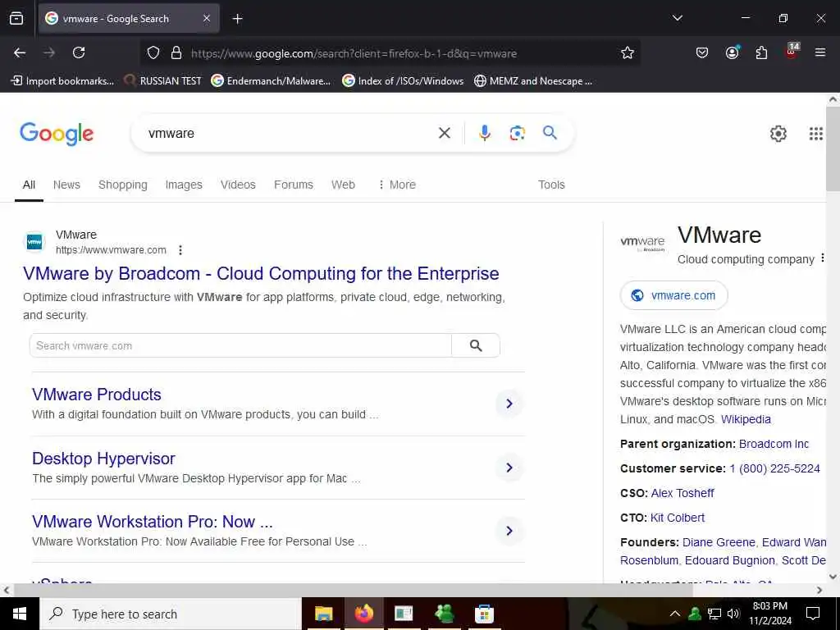Open VMware by Broadcom result title
840x630 pixels.
[x=261, y=273]
